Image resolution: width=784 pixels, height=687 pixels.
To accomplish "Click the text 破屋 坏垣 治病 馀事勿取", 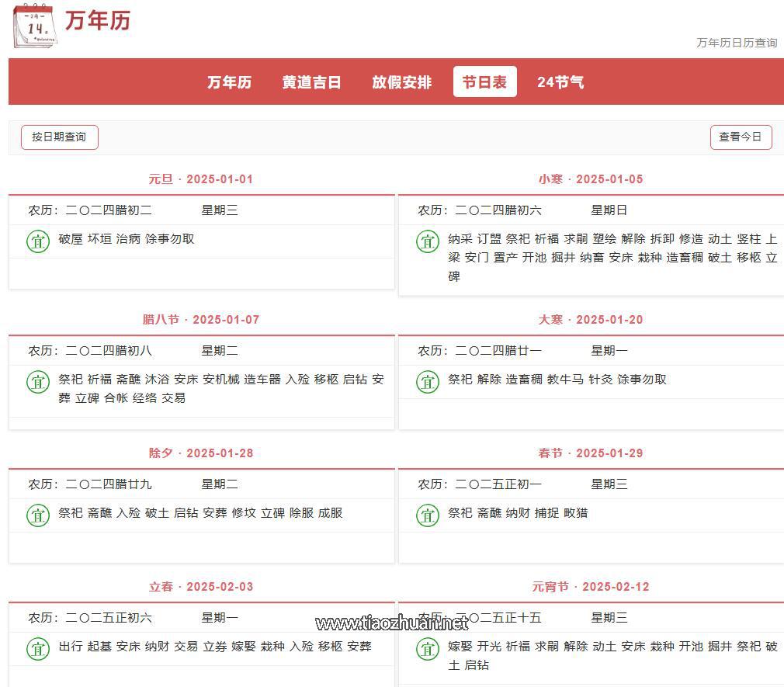I will click(x=127, y=239).
